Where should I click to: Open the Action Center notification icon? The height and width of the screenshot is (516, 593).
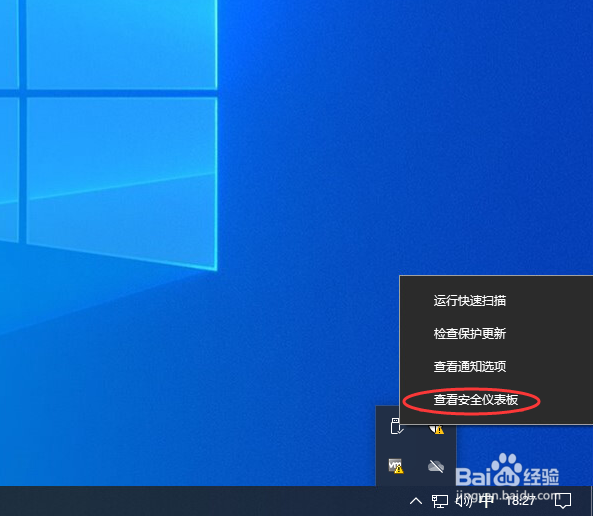[x=562, y=501]
